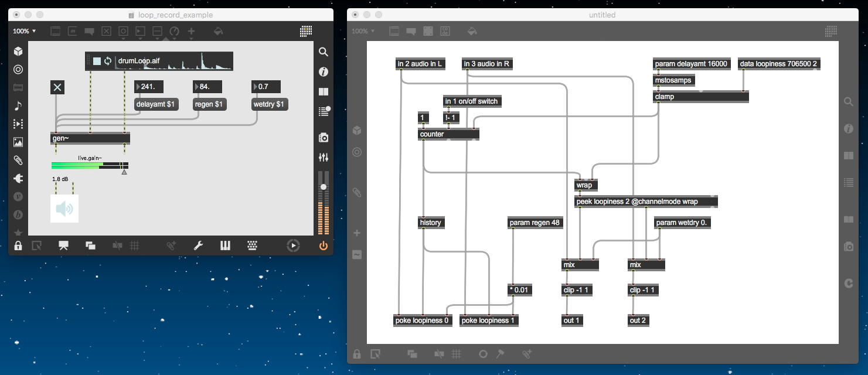The width and height of the screenshot is (868, 375).
Task: Toggle the loop arrows on the drumLoop.aif playlist
Action: pos(108,61)
